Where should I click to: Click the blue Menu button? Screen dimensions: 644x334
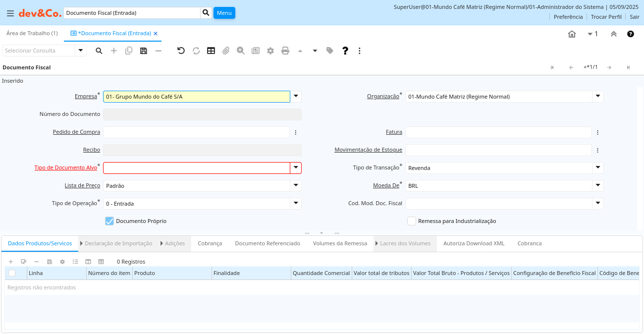224,13
